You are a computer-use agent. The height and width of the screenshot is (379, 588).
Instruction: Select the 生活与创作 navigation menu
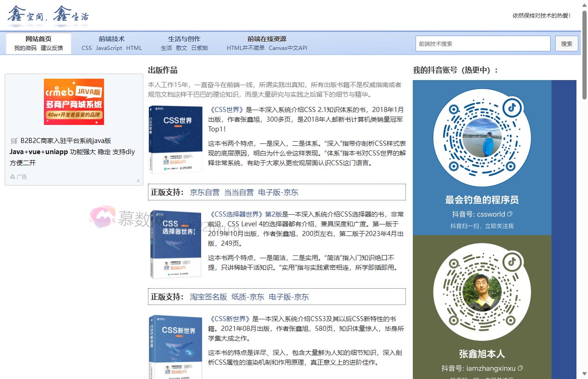[x=184, y=39]
